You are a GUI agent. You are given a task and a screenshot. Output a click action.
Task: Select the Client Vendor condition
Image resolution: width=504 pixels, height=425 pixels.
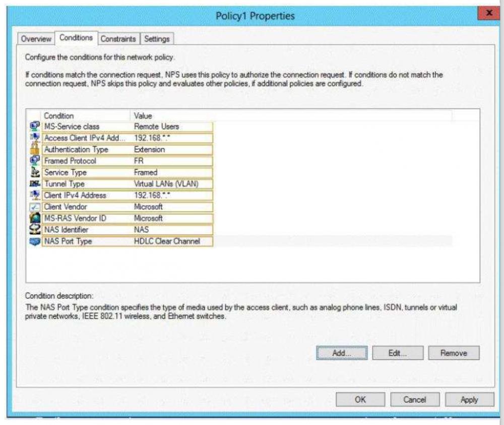(x=128, y=207)
